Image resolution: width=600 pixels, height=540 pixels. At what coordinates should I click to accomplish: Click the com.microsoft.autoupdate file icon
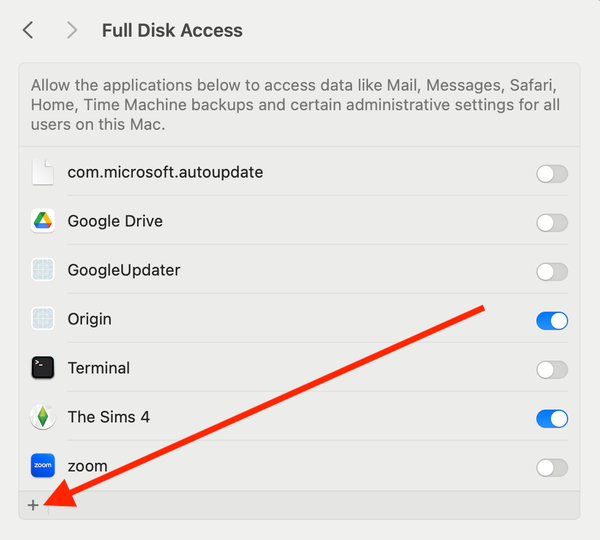coord(42,172)
